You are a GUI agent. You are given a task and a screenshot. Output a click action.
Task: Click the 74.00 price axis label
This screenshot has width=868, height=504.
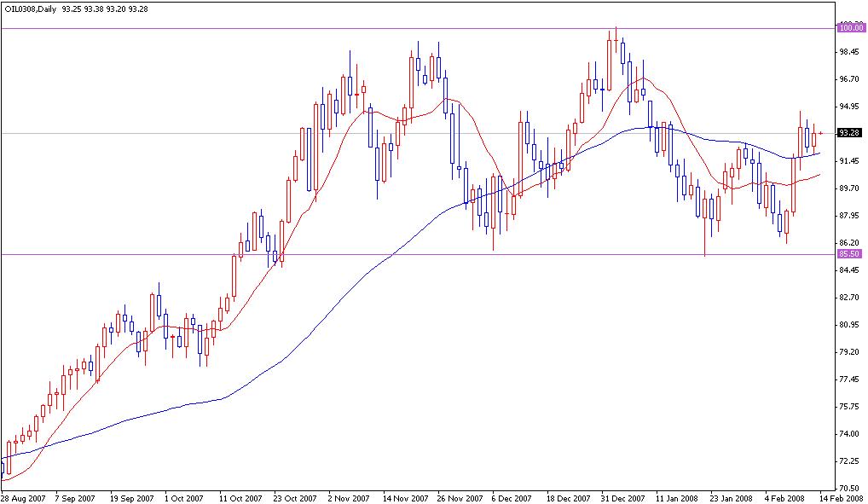pos(850,434)
